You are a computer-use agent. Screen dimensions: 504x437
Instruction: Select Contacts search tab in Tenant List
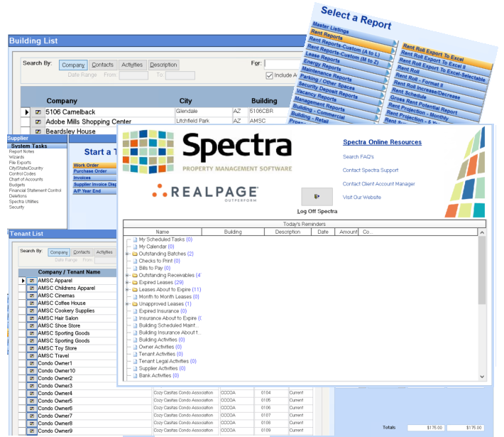(x=82, y=252)
